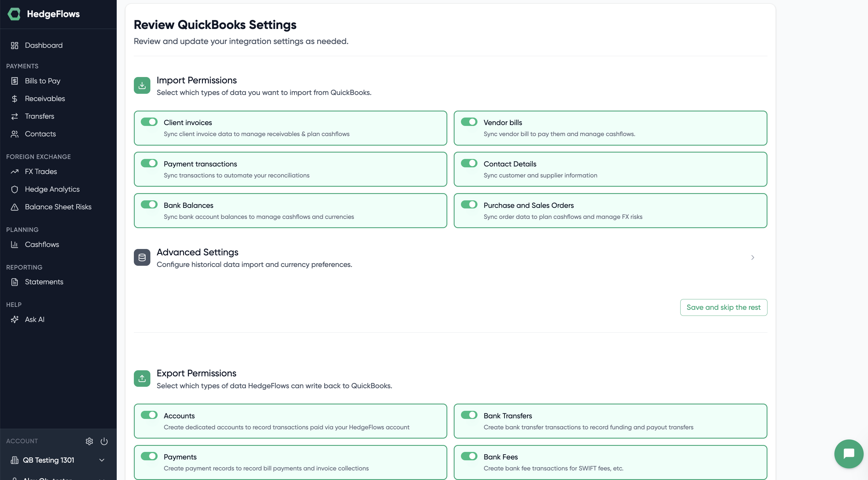Screen dimensions: 868x480
Task: Open Cashflows under Planning
Action: [x=42, y=244]
